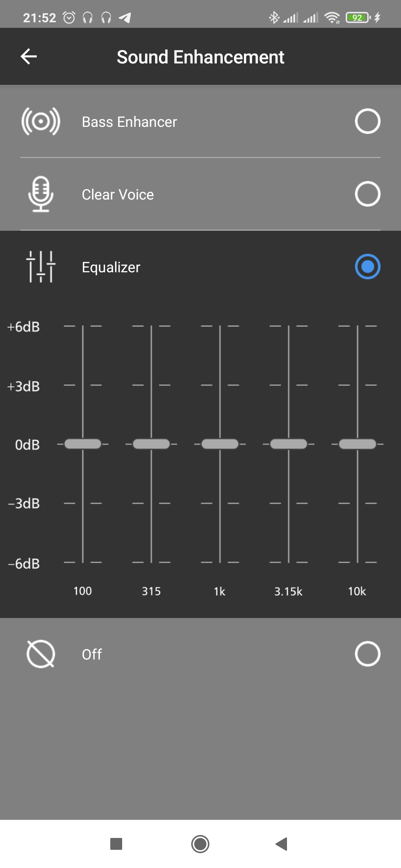401x868 pixels.
Task: Tap the Equalizer sliders icon
Action: [41, 267]
